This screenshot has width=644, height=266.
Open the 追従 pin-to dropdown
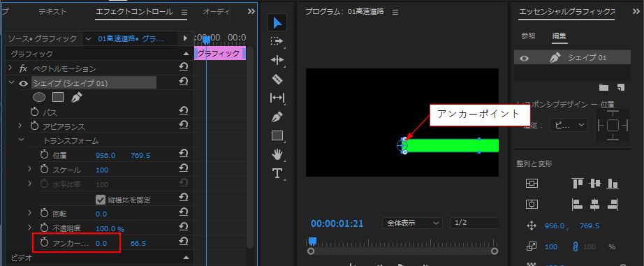(569, 125)
